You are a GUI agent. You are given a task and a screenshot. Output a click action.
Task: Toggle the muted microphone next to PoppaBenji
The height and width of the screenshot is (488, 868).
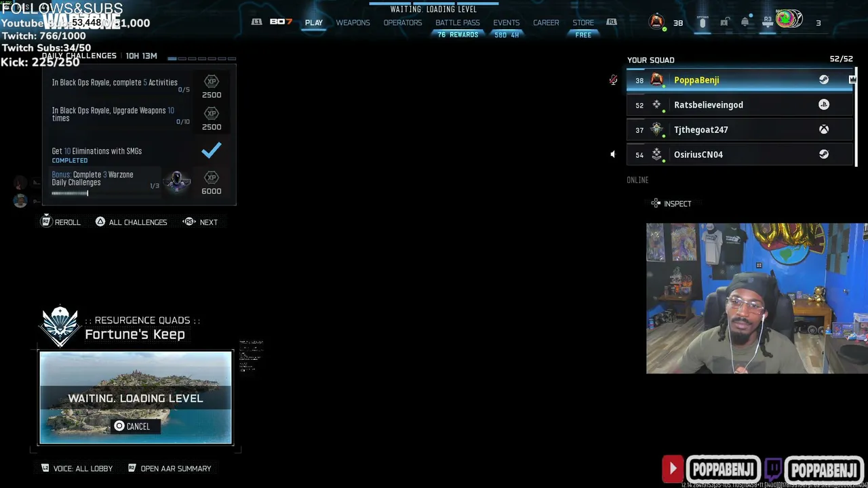(613, 80)
